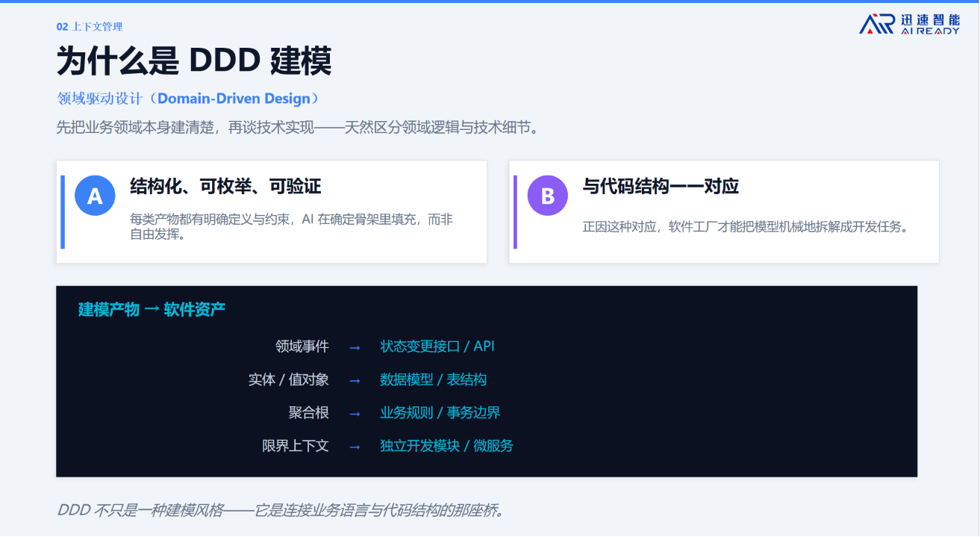This screenshot has height=537, width=980.
Task: Click the panel heading 建模产物 → 软件资产
Action: (x=152, y=309)
